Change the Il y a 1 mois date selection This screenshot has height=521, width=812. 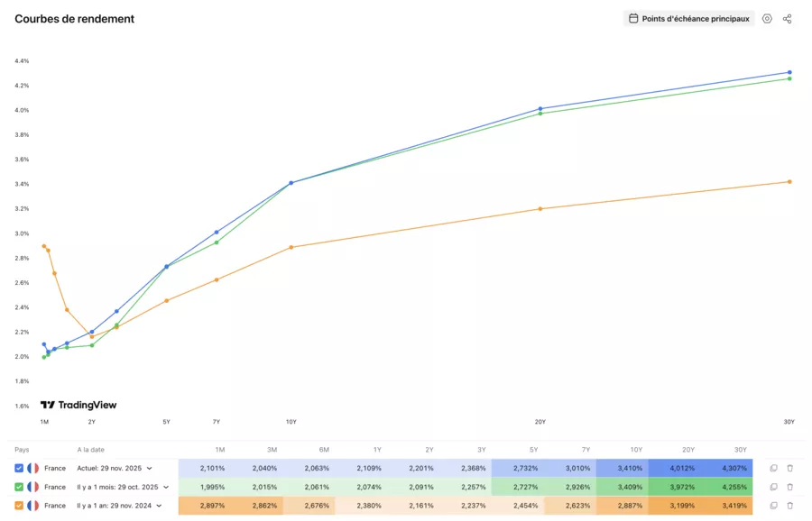click(x=165, y=487)
